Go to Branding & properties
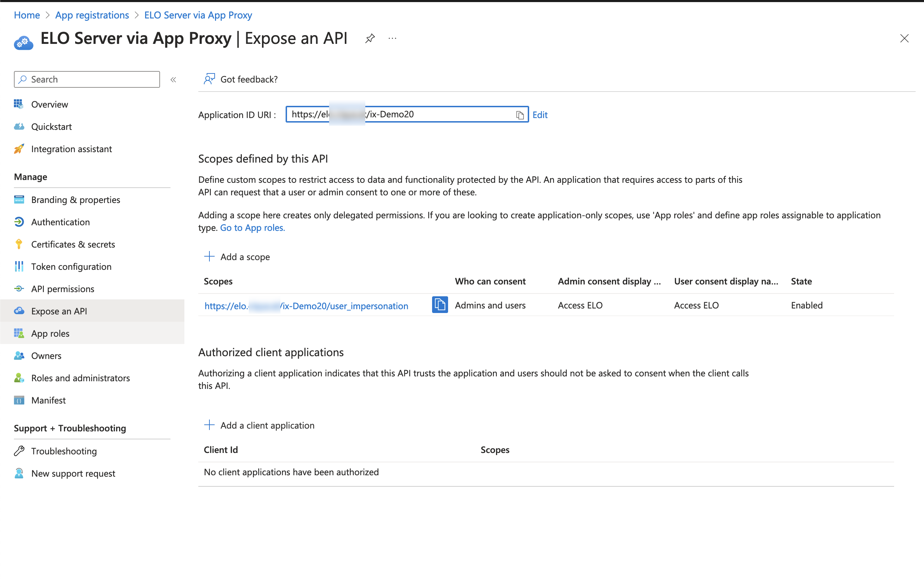The width and height of the screenshot is (924, 587). [x=75, y=199]
